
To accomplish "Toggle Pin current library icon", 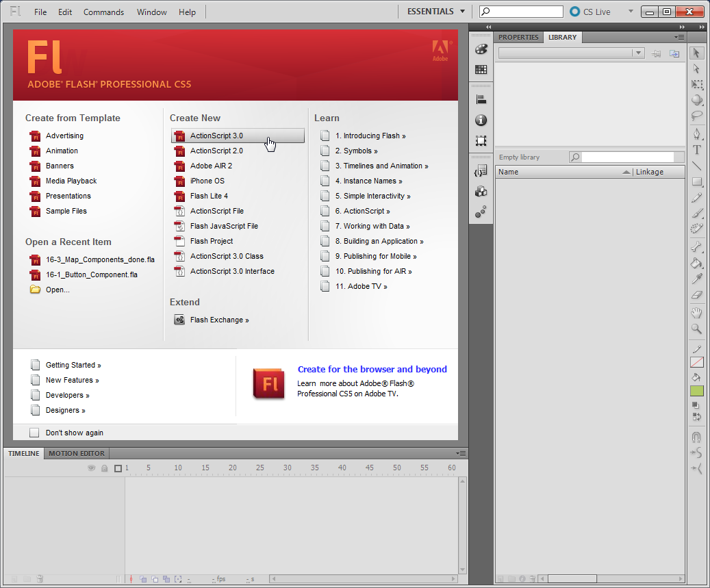I will point(656,53).
